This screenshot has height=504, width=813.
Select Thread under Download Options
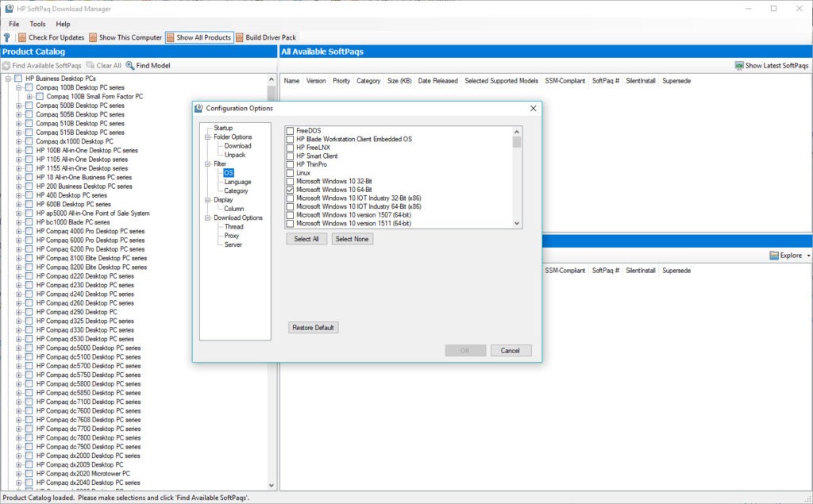coord(233,226)
